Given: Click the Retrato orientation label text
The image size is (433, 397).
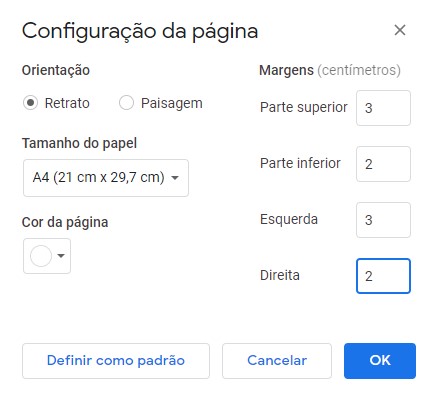Looking at the screenshot, I should [x=67, y=103].
